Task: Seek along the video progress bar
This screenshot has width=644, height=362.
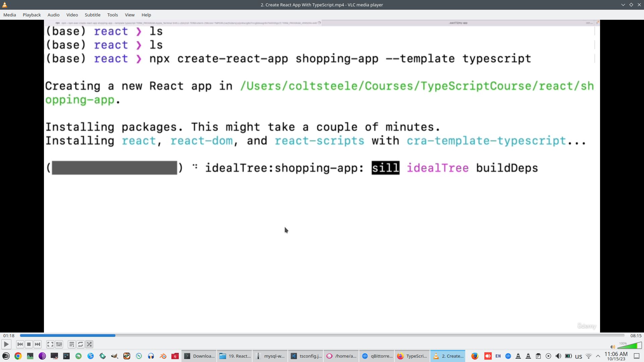Action: [x=322, y=336]
